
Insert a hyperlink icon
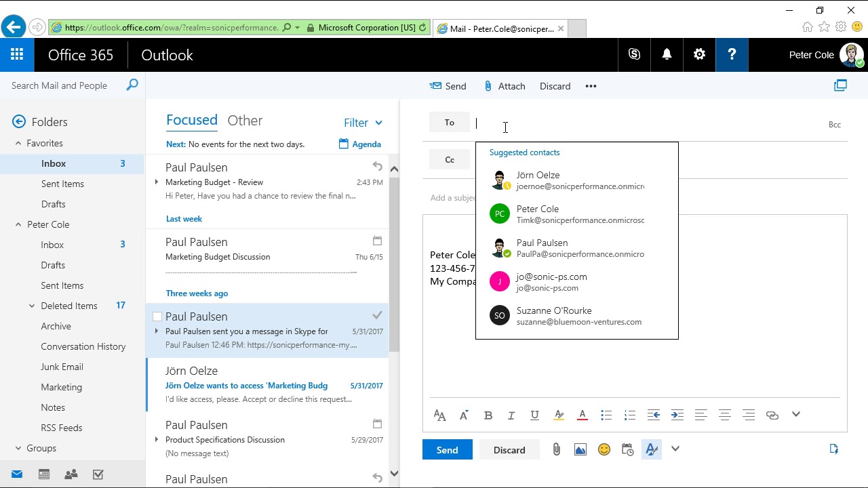pos(772,415)
